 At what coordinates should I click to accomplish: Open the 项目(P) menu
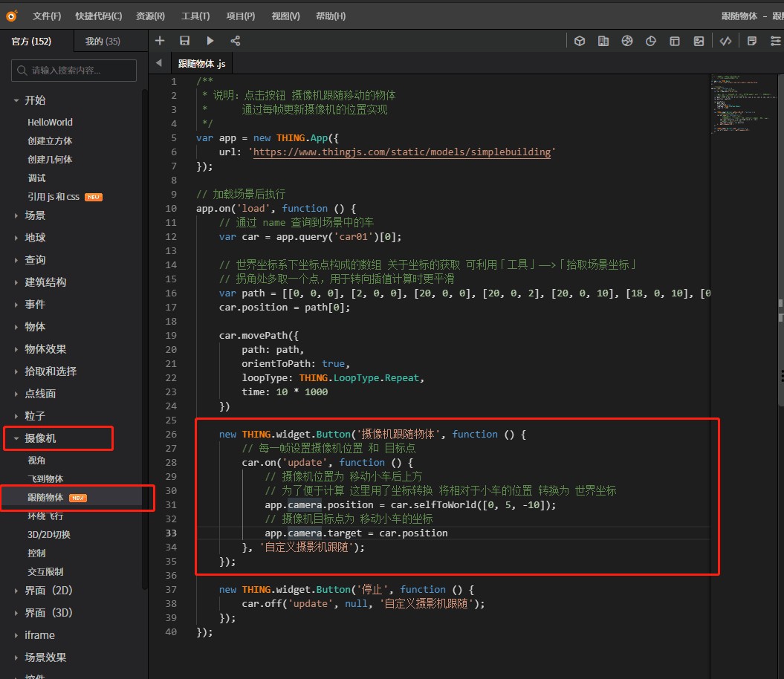pos(241,16)
